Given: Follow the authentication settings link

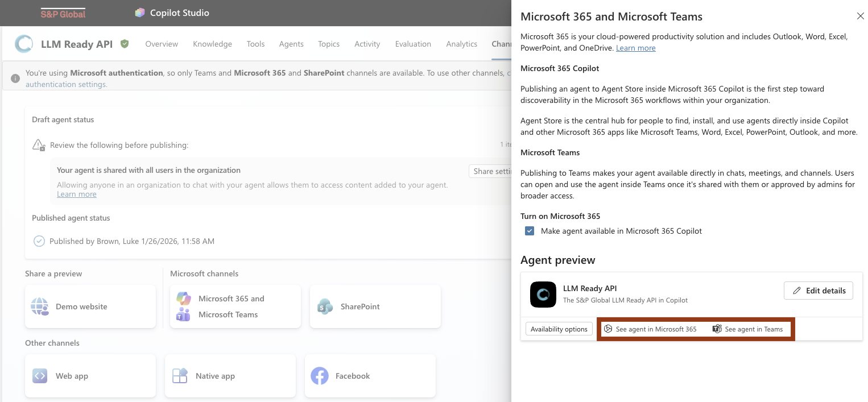Looking at the screenshot, I should pos(67,84).
